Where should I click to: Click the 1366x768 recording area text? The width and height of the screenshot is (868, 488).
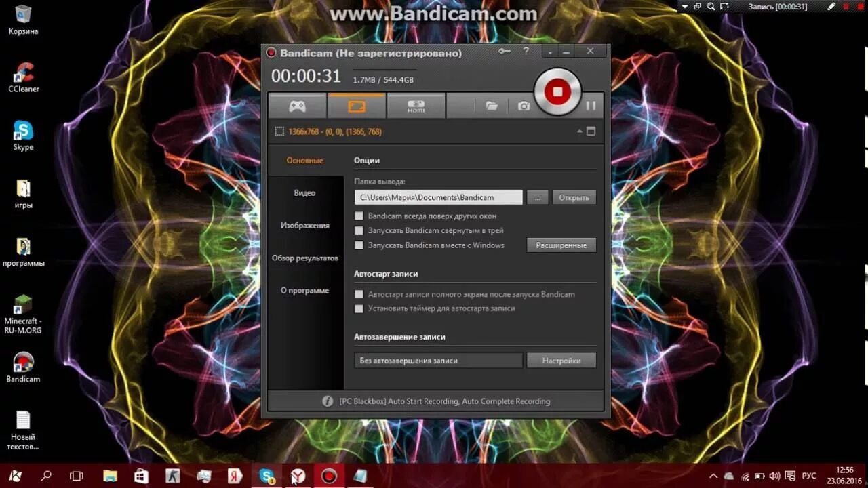(335, 131)
